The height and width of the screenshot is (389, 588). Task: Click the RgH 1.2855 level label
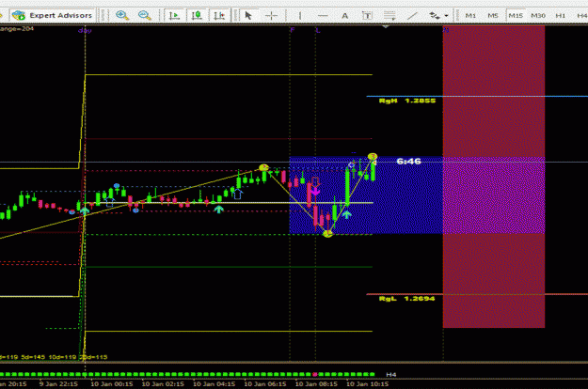coord(407,101)
